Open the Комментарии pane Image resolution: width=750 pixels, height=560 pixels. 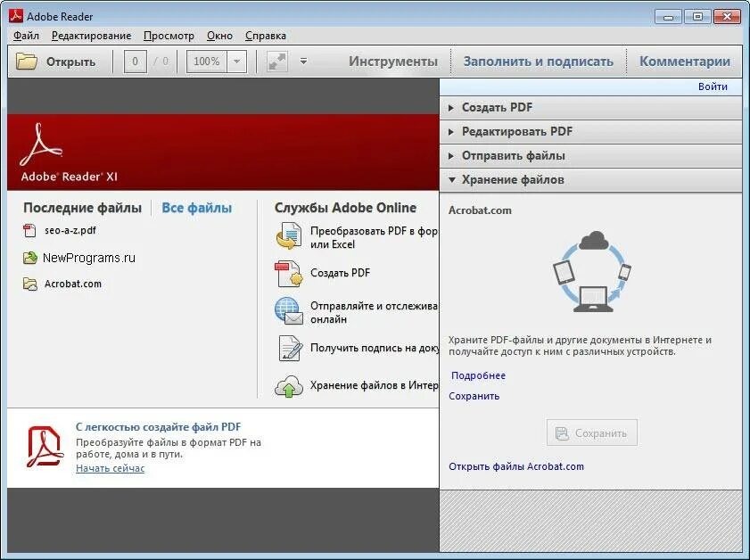click(x=685, y=62)
